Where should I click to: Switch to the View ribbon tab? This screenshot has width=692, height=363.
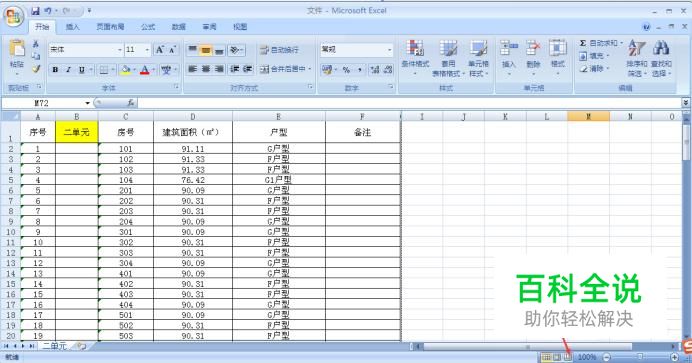241,27
